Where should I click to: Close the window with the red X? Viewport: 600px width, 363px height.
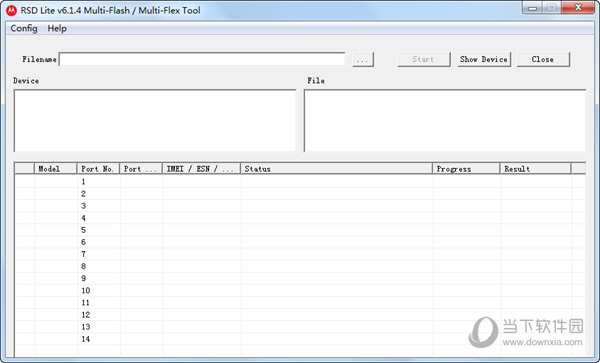(578, 8)
